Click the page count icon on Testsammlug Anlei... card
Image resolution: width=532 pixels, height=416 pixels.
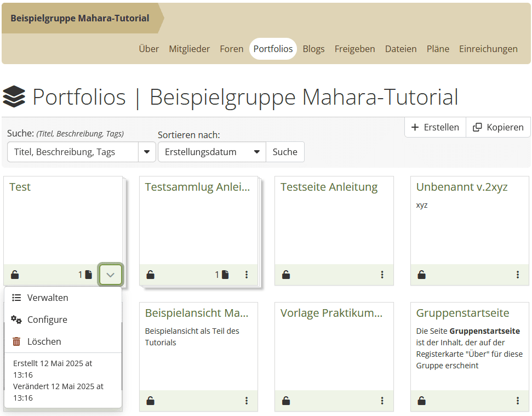(x=225, y=275)
